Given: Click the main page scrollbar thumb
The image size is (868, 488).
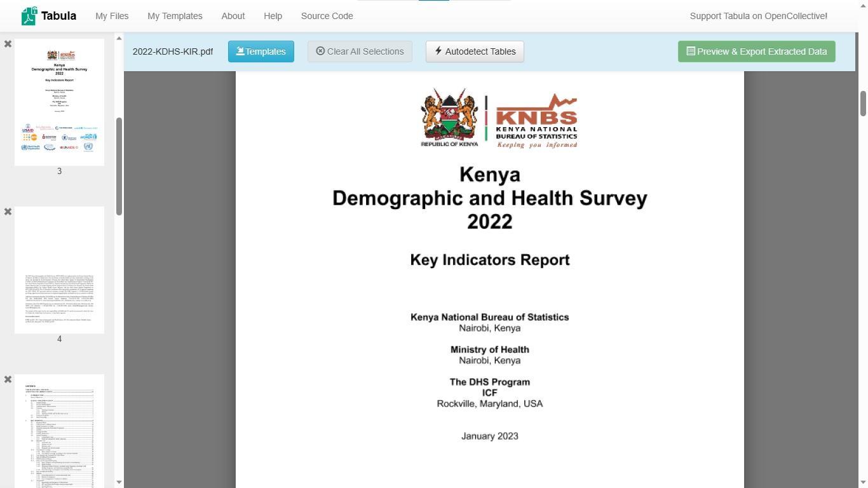Looking at the screenshot, I should pos(863,104).
